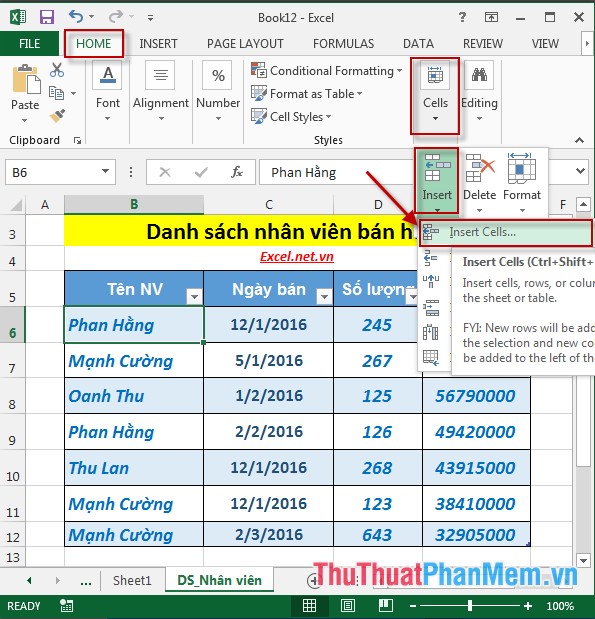Select the DS_Nhân viên sheet tab
This screenshot has height=619, width=595.
[220, 580]
